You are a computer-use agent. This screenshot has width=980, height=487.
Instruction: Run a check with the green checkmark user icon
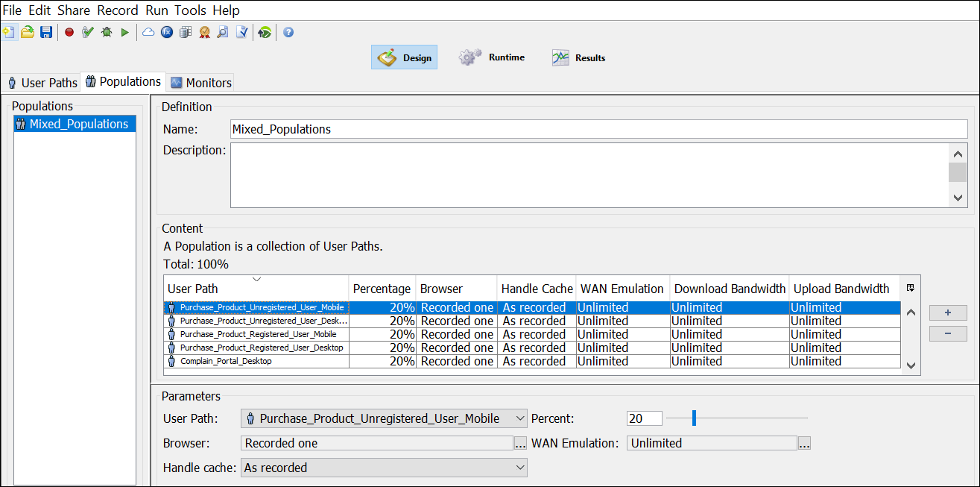tap(87, 32)
